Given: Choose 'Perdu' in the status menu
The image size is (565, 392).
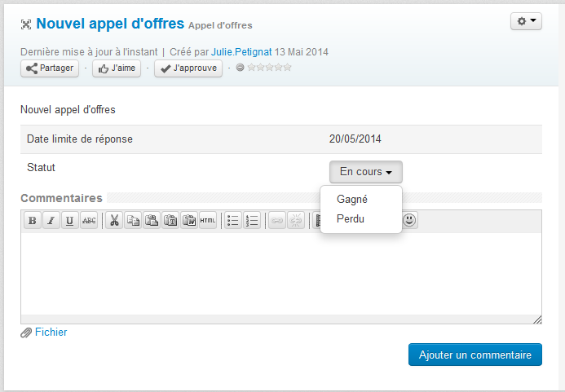Looking at the screenshot, I should click(x=351, y=219).
